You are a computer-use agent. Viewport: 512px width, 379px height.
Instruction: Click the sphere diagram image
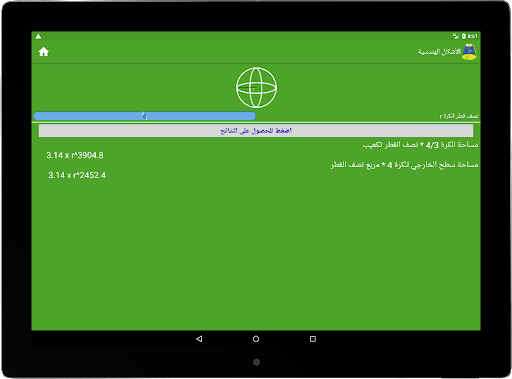(256, 88)
